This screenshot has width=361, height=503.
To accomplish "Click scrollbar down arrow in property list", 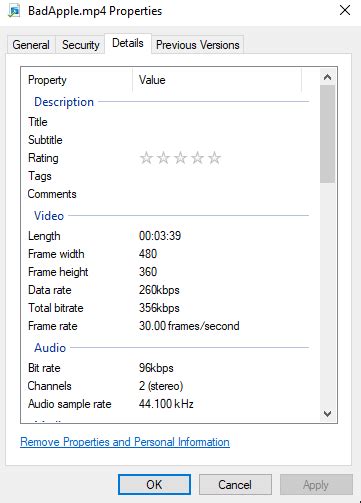I will [x=327, y=414].
